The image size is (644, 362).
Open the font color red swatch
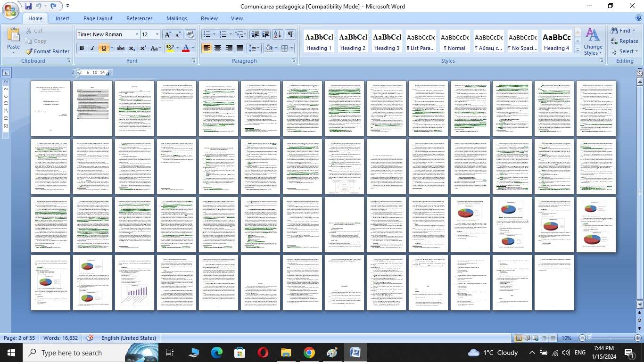click(x=186, y=48)
